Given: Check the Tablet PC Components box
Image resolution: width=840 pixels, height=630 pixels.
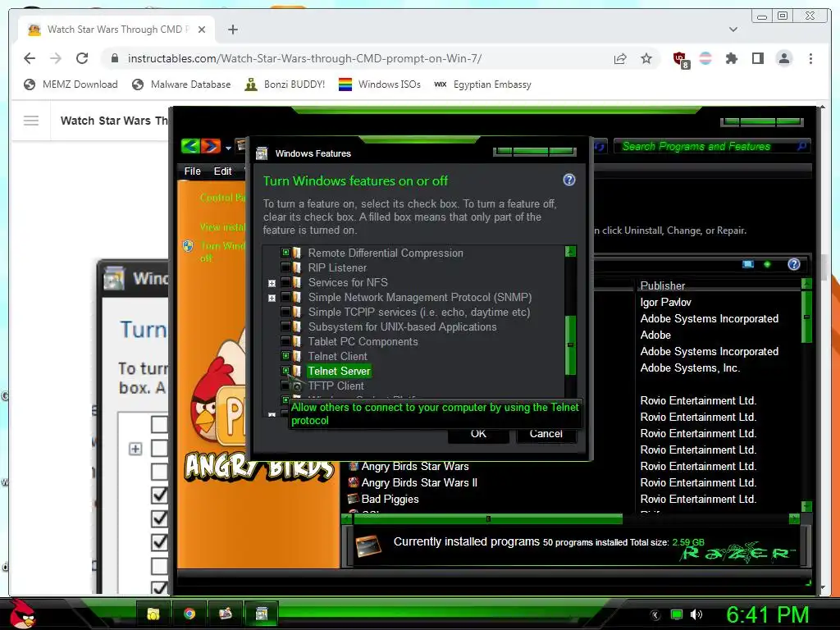Looking at the screenshot, I should coord(285,340).
